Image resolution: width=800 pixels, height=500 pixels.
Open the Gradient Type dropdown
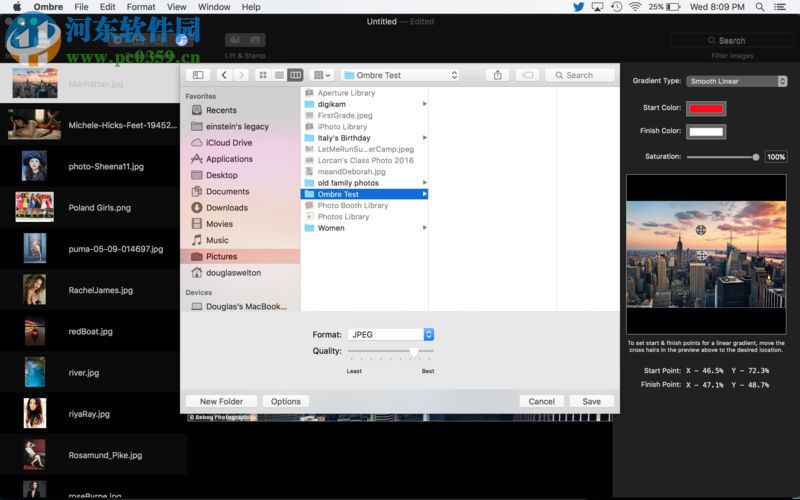737,81
